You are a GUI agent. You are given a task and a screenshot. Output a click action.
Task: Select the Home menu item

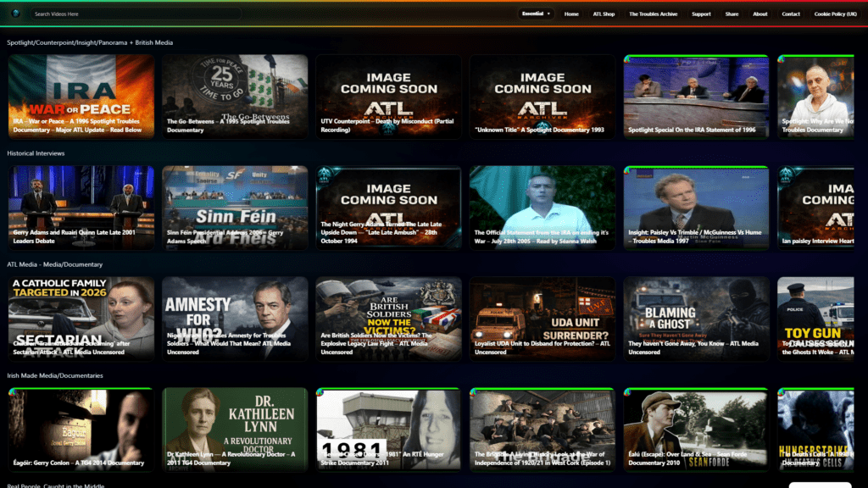[571, 14]
